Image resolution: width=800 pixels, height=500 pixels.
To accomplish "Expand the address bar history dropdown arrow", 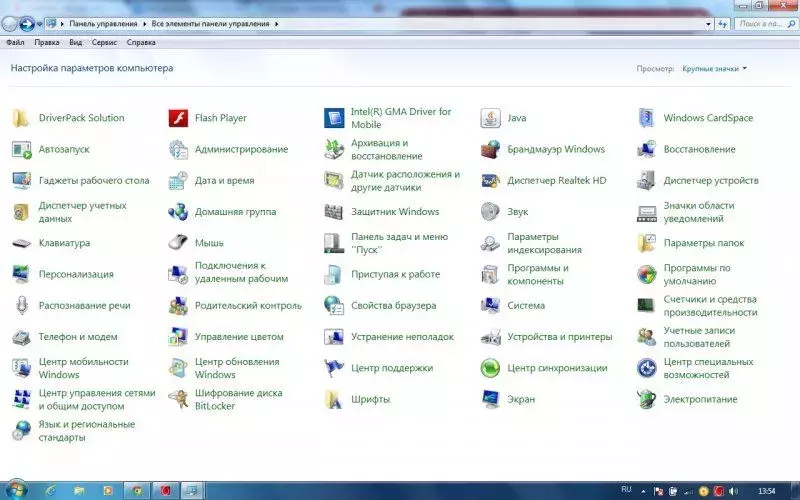I will point(708,24).
